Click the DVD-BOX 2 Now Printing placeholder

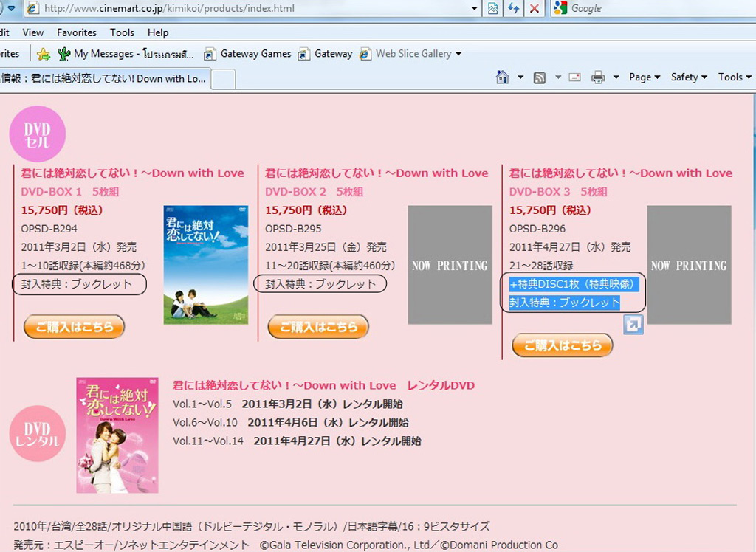[450, 265]
